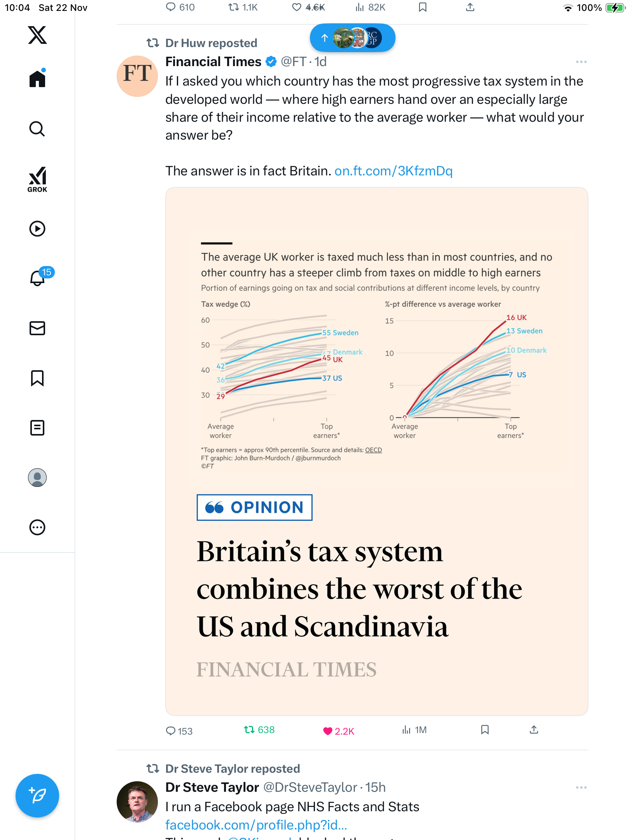Tap the compose new post button
This screenshot has height=840, width=630.
click(x=37, y=796)
